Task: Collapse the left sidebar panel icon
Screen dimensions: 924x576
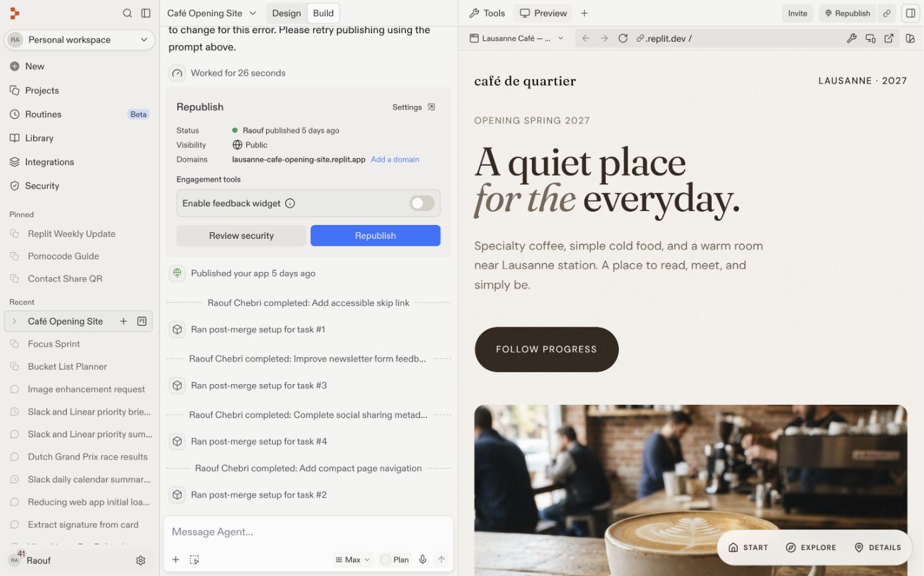Action: [146, 13]
